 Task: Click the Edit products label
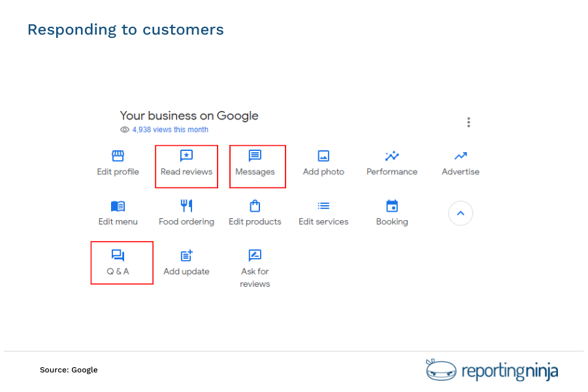(255, 221)
